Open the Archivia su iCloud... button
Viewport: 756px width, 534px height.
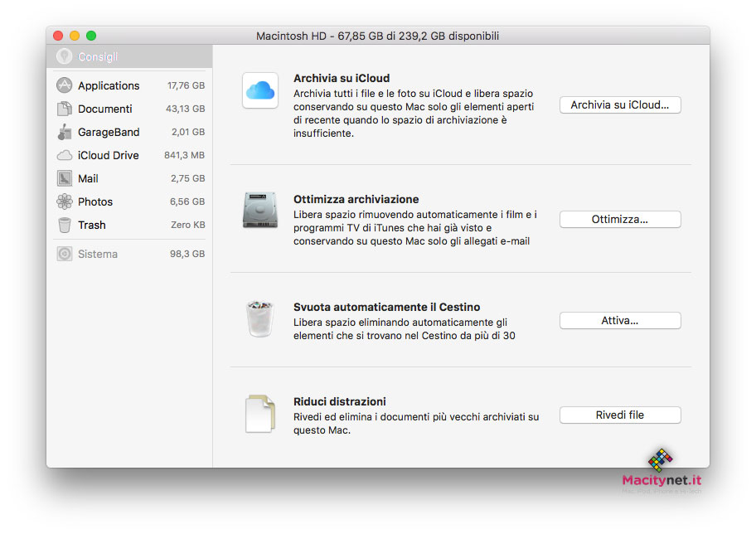620,104
